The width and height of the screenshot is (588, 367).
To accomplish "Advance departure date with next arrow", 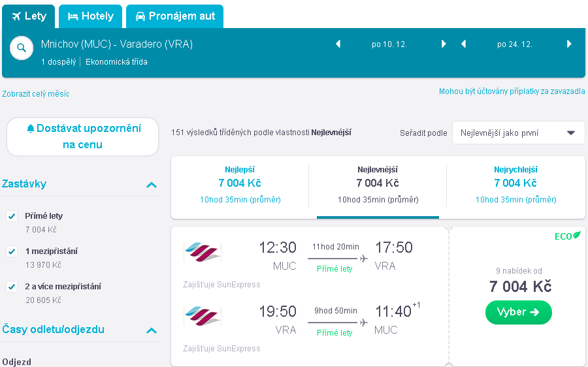I will click(x=444, y=44).
